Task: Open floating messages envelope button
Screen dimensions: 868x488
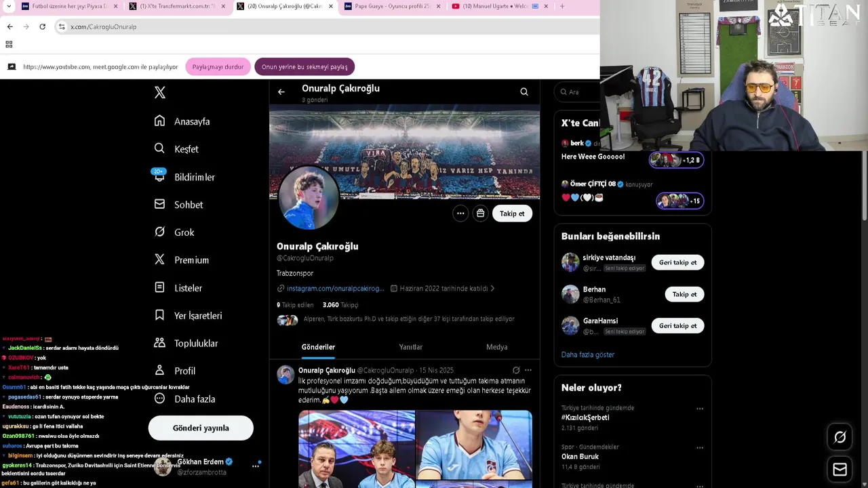Action: (840, 469)
